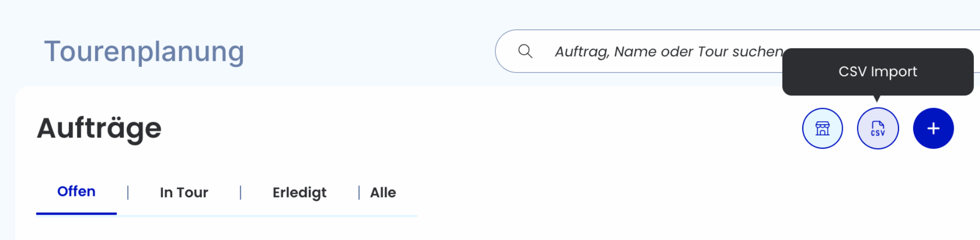The image size is (980, 240).
Task: Click the CSV Import tooltip bubble
Action: 878,72
